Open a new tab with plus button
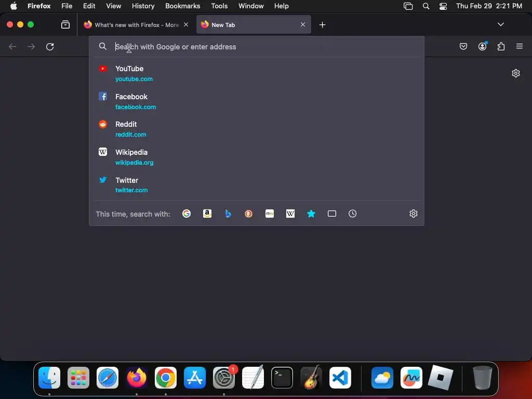Image resolution: width=532 pixels, height=399 pixels. point(322,24)
